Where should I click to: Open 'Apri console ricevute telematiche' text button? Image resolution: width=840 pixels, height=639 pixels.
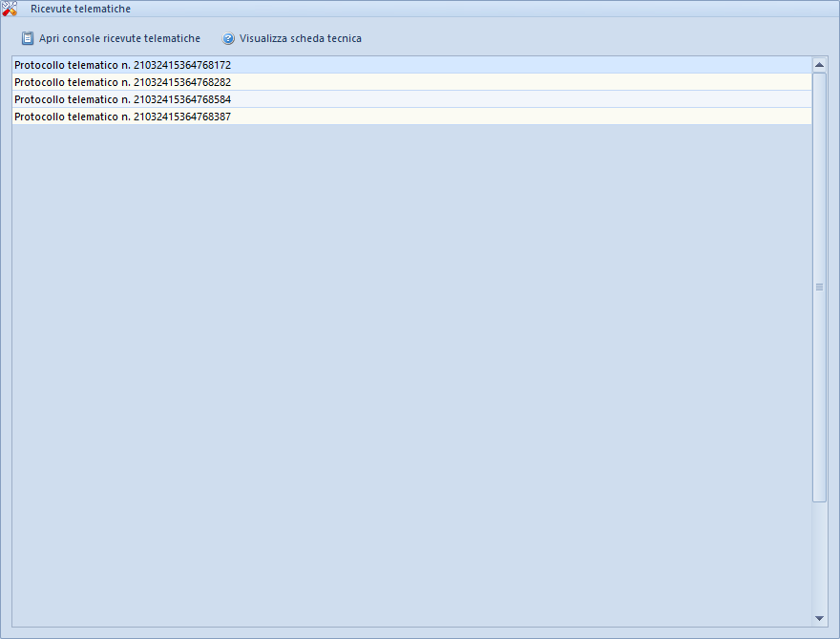tap(119, 39)
